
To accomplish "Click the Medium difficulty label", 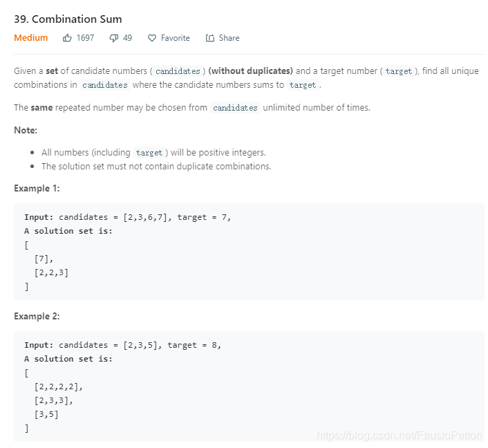I will pyautogui.click(x=31, y=37).
